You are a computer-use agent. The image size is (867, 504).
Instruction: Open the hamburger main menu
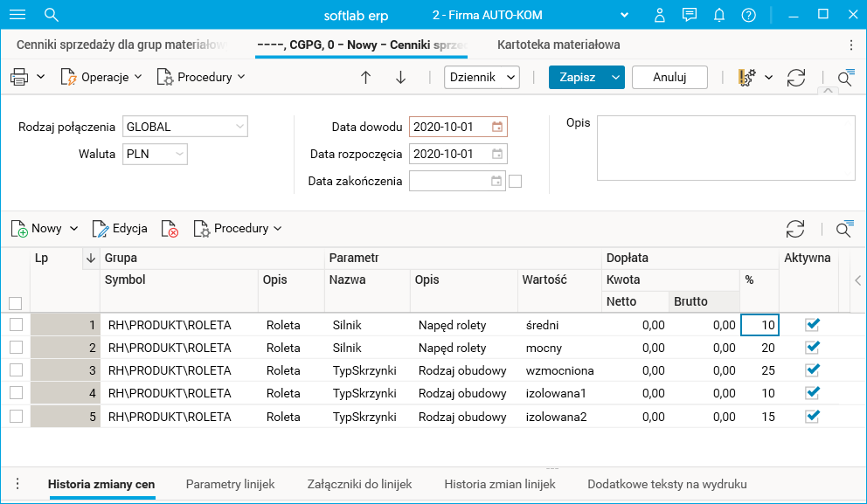tap(17, 15)
